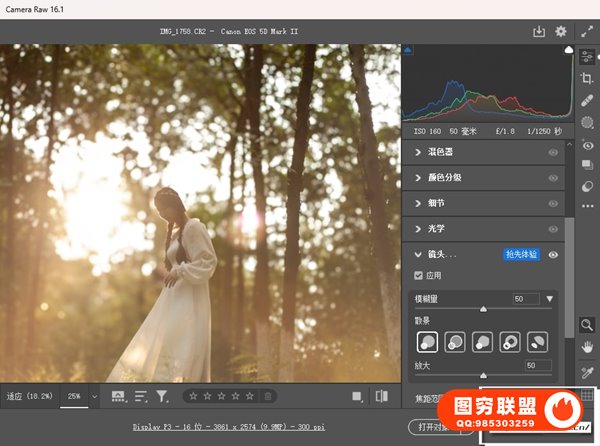This screenshot has width=600, height=446.
Task: Click the save image download icon
Action: pos(539,32)
